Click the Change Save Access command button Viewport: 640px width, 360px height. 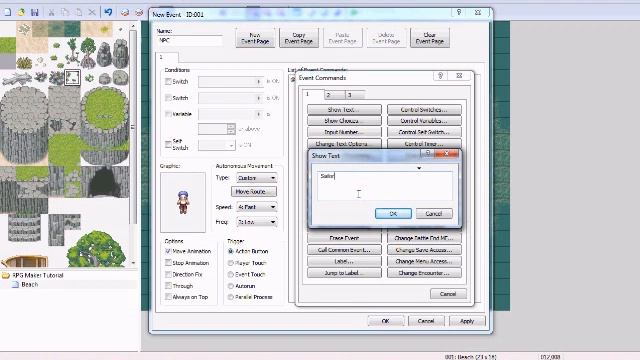(x=424, y=250)
